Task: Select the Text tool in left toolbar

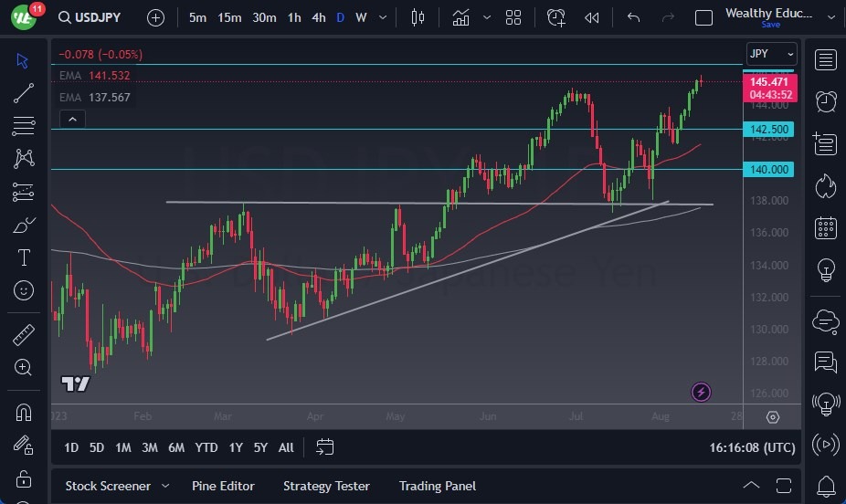Action: (x=25, y=257)
